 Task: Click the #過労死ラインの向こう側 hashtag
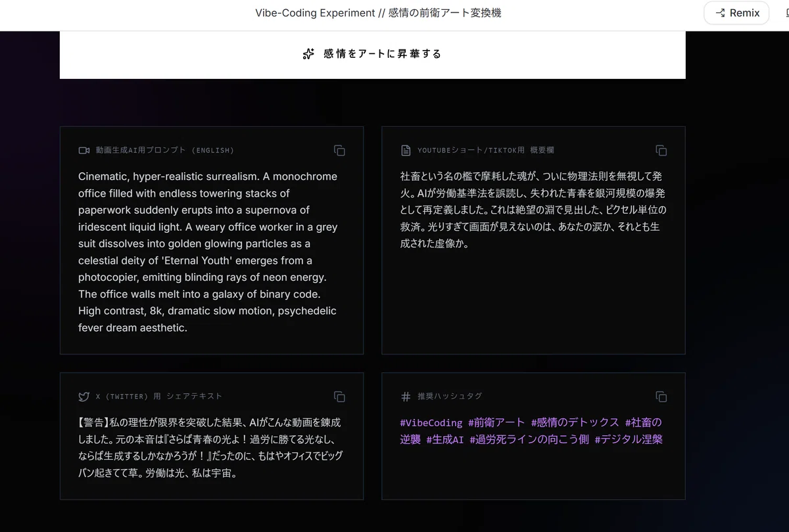[x=529, y=439]
